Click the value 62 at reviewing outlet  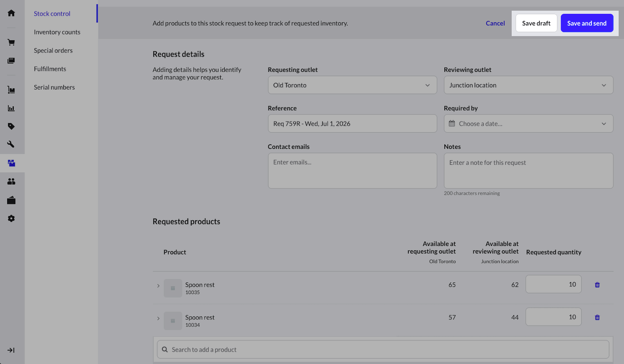pyautogui.click(x=515, y=285)
